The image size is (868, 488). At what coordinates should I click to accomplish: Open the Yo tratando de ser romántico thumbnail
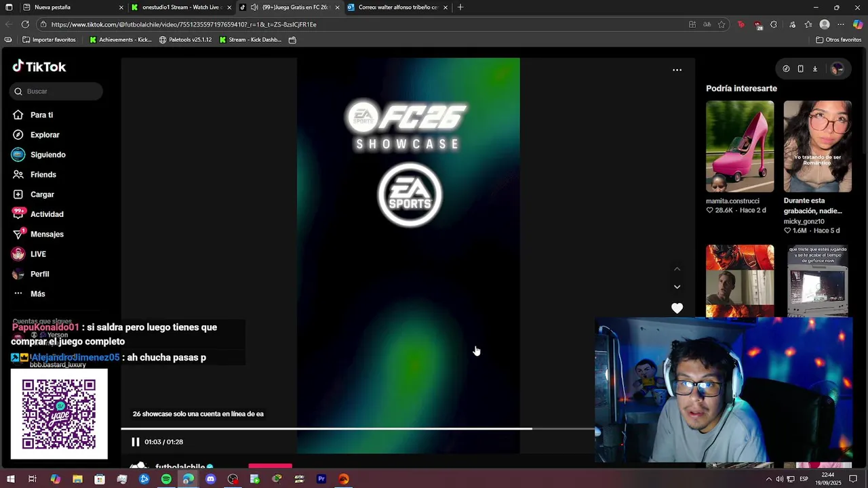pos(818,146)
